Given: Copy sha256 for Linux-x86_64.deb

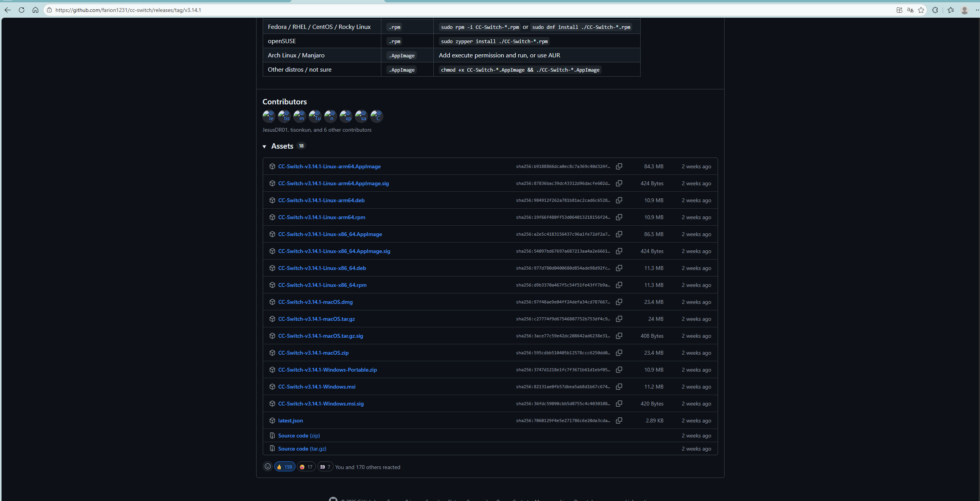Looking at the screenshot, I should point(619,268).
